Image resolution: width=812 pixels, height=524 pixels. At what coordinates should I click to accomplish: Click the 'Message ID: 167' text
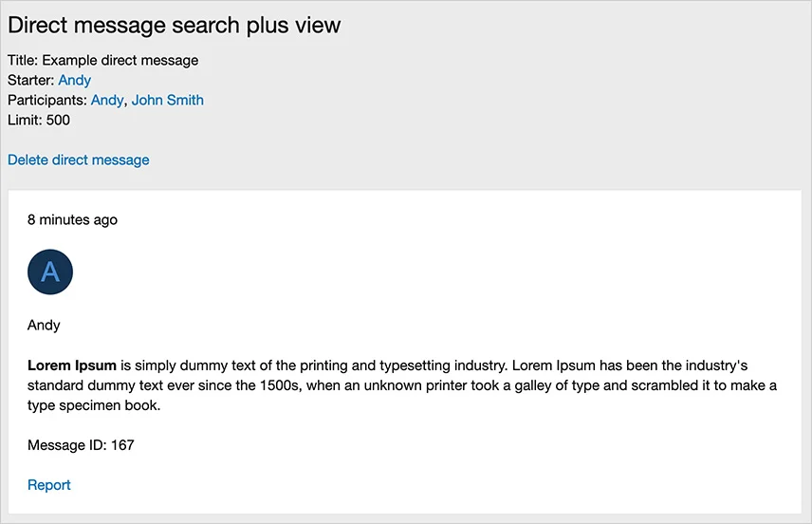point(81,444)
